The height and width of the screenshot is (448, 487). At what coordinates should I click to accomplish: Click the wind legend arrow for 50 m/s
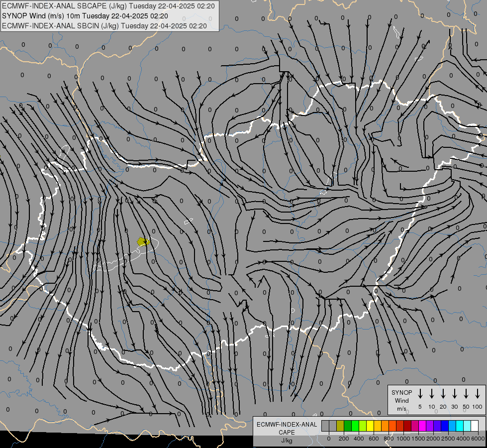coord(466,394)
